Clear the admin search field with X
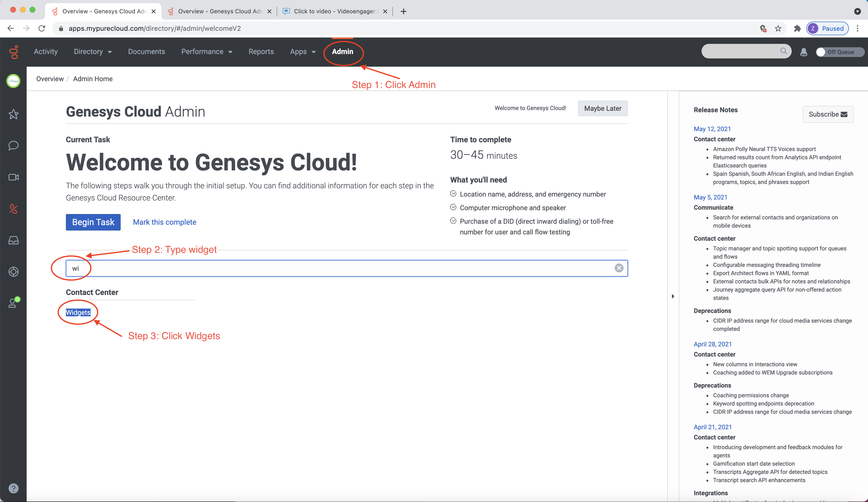Viewport: 868px width, 502px height. (619, 268)
